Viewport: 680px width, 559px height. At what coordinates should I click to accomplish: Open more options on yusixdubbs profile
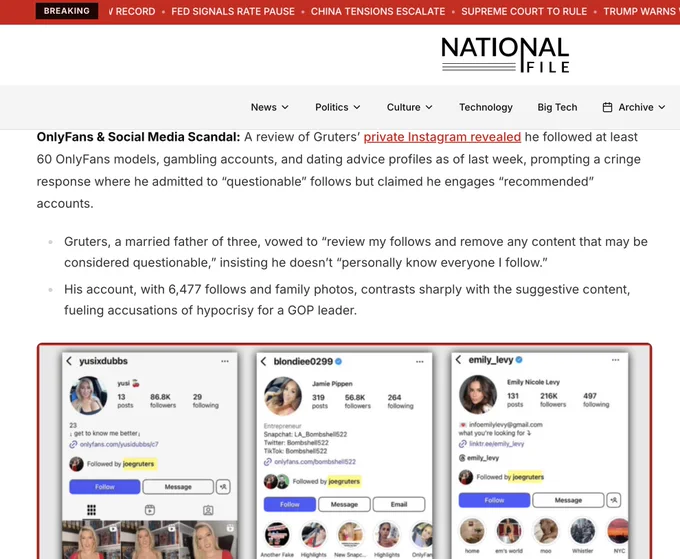tap(225, 361)
